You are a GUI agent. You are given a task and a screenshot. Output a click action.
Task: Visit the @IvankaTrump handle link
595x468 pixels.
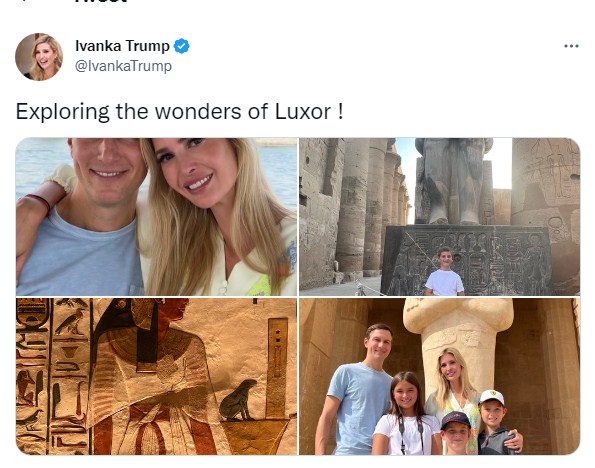[x=123, y=66]
